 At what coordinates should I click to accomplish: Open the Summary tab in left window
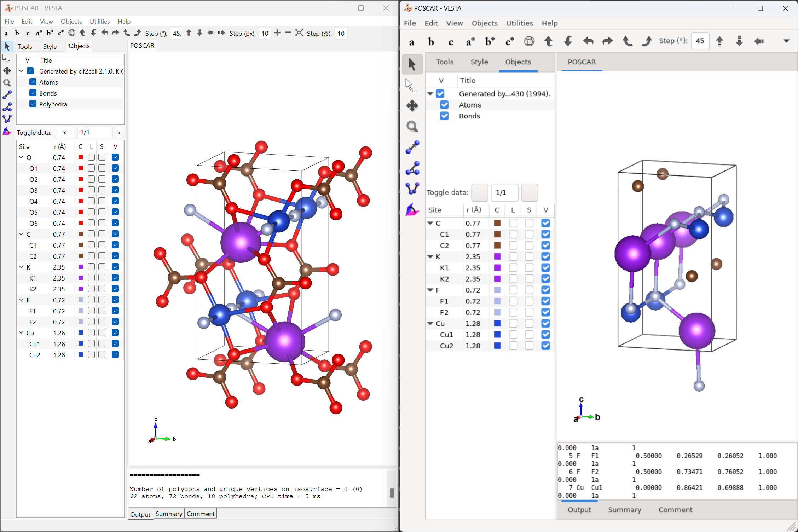pos(169,514)
